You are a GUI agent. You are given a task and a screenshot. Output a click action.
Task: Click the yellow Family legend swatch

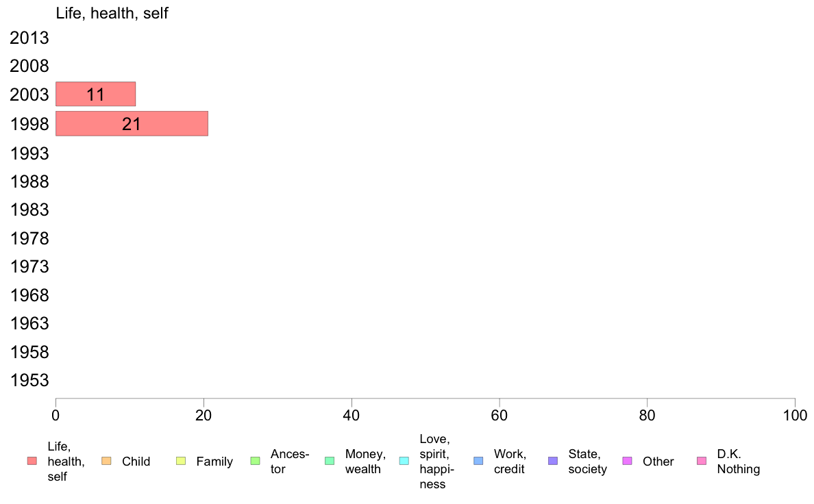pos(181,461)
